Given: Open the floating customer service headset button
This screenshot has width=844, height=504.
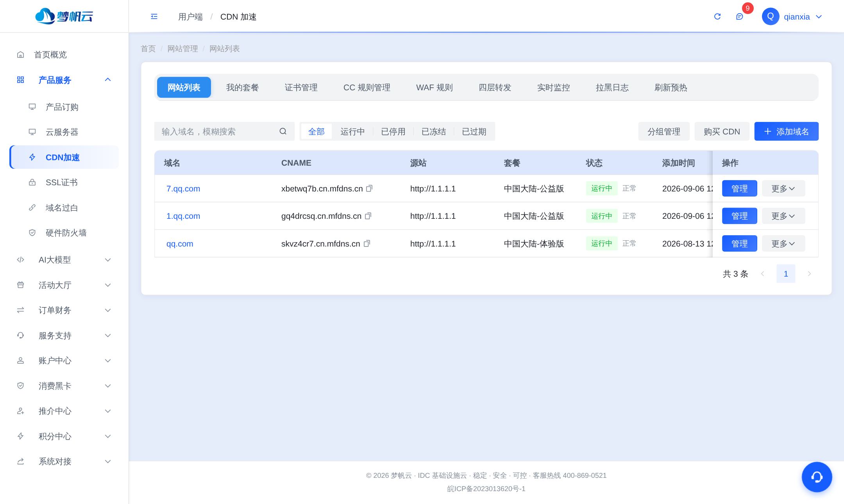Looking at the screenshot, I should pyautogui.click(x=817, y=477).
